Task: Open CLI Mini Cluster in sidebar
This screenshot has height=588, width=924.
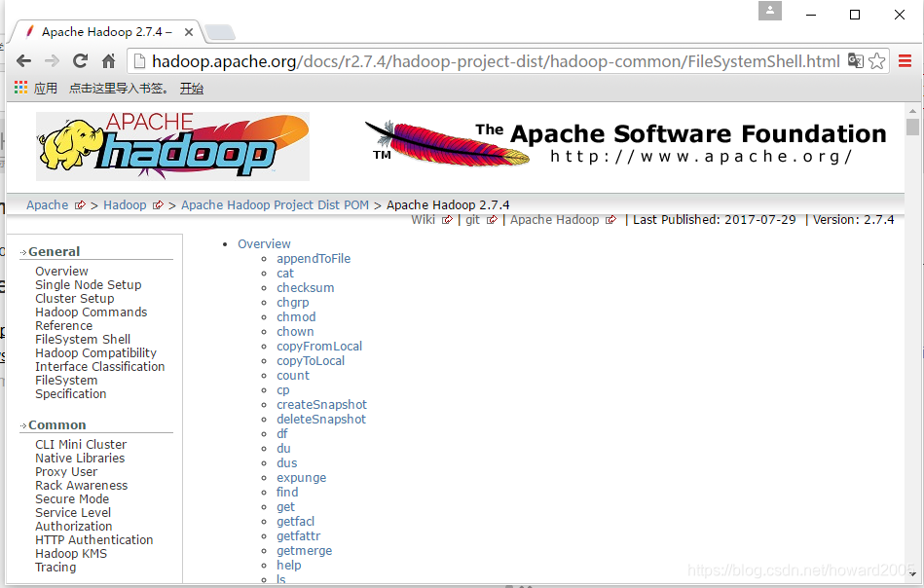Action: coord(81,444)
